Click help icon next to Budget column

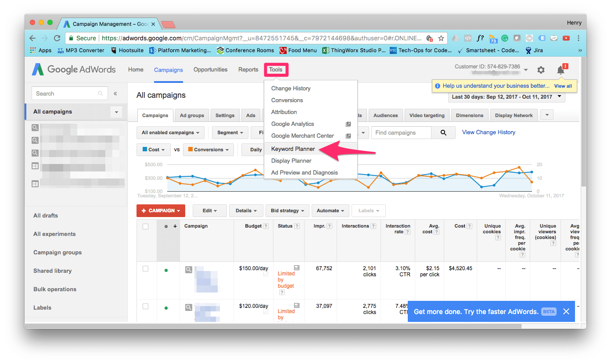coord(266,226)
